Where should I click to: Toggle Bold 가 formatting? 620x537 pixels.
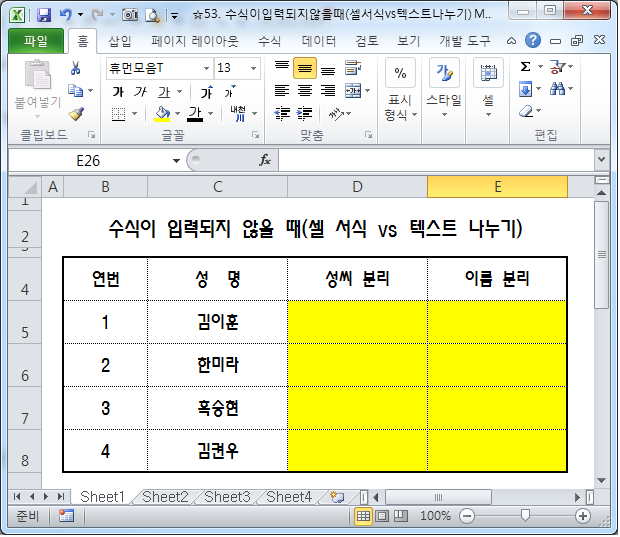point(118,92)
